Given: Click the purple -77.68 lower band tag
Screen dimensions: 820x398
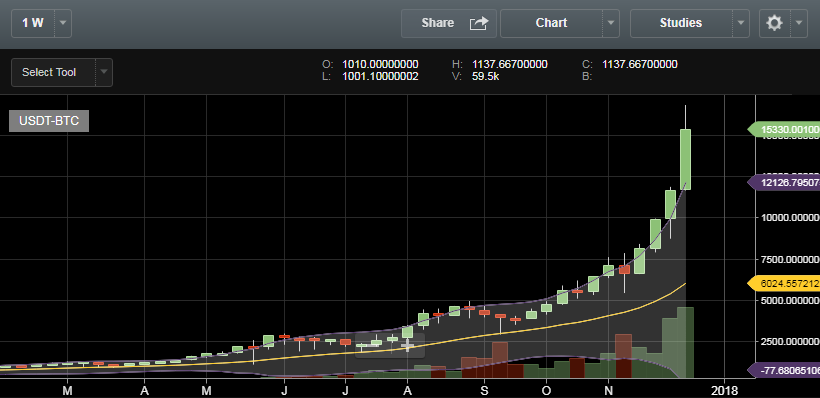Looking at the screenshot, I should (785, 371).
